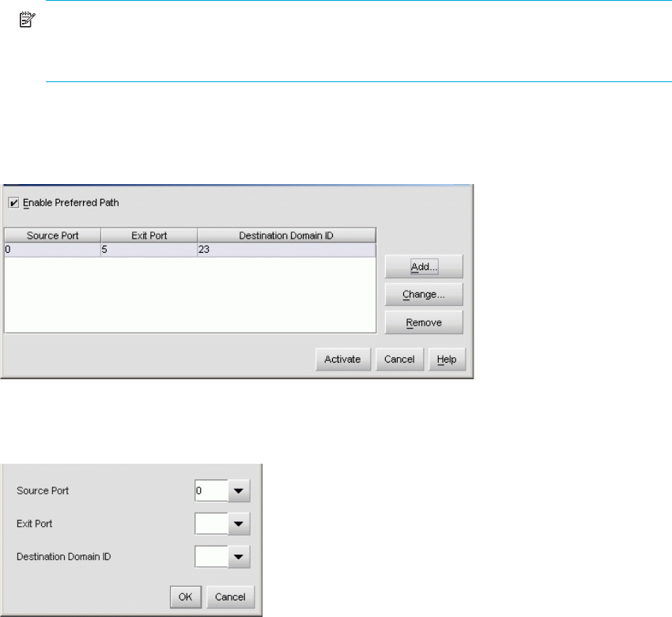The image size is (672, 617).
Task: Click the Activate button
Action: [343, 359]
